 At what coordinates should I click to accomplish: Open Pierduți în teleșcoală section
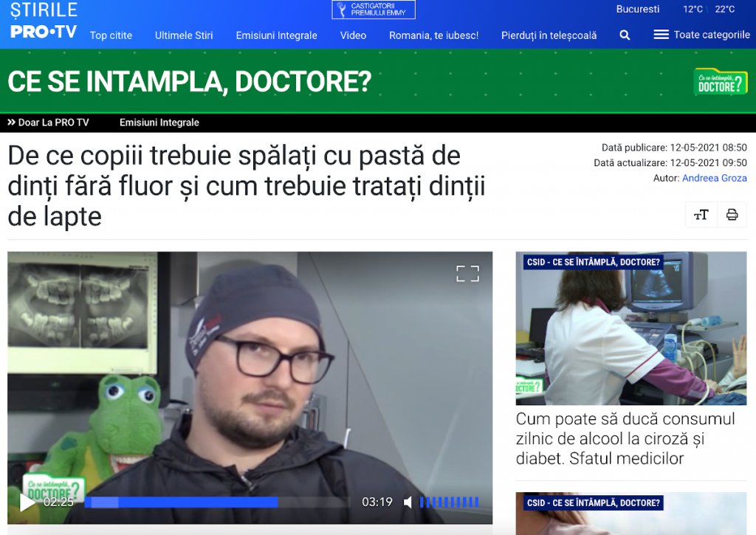point(549,35)
